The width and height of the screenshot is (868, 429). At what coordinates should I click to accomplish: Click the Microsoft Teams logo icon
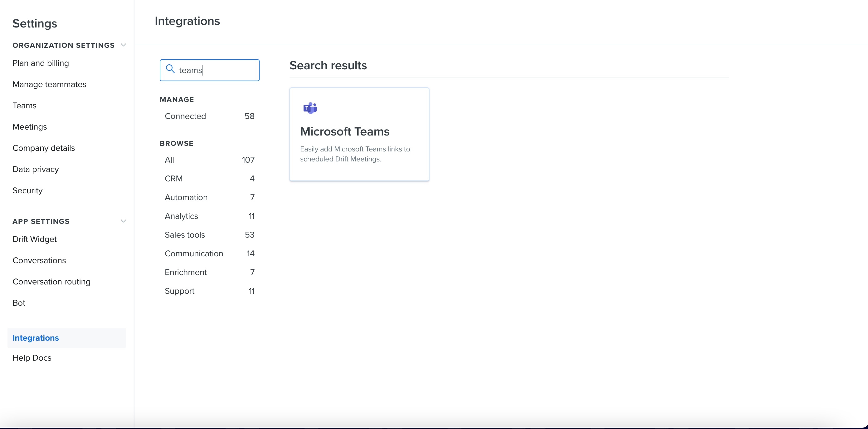point(310,108)
